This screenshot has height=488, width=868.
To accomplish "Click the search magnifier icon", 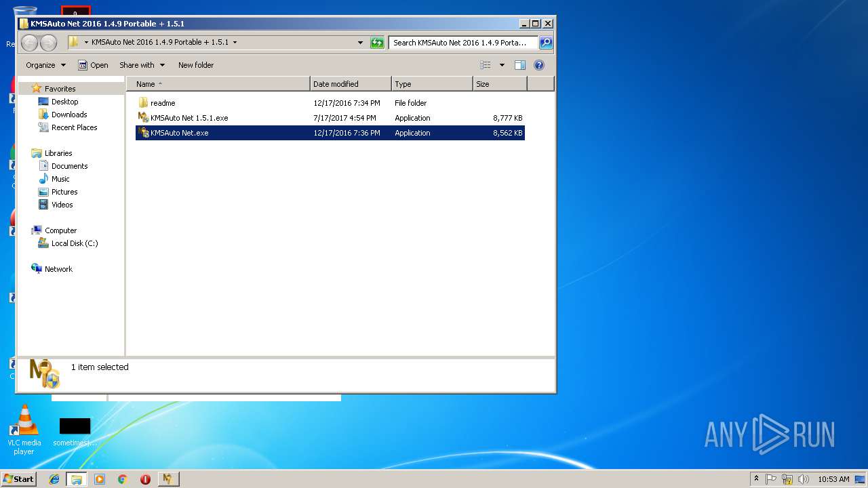I will click(x=545, y=43).
